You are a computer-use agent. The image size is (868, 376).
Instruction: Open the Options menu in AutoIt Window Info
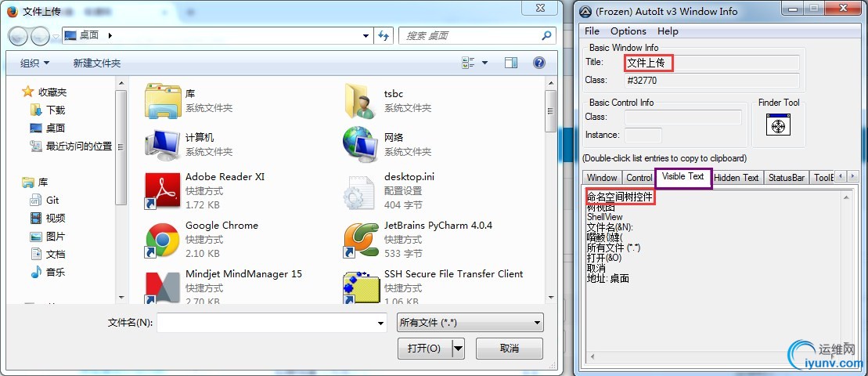[x=628, y=31]
